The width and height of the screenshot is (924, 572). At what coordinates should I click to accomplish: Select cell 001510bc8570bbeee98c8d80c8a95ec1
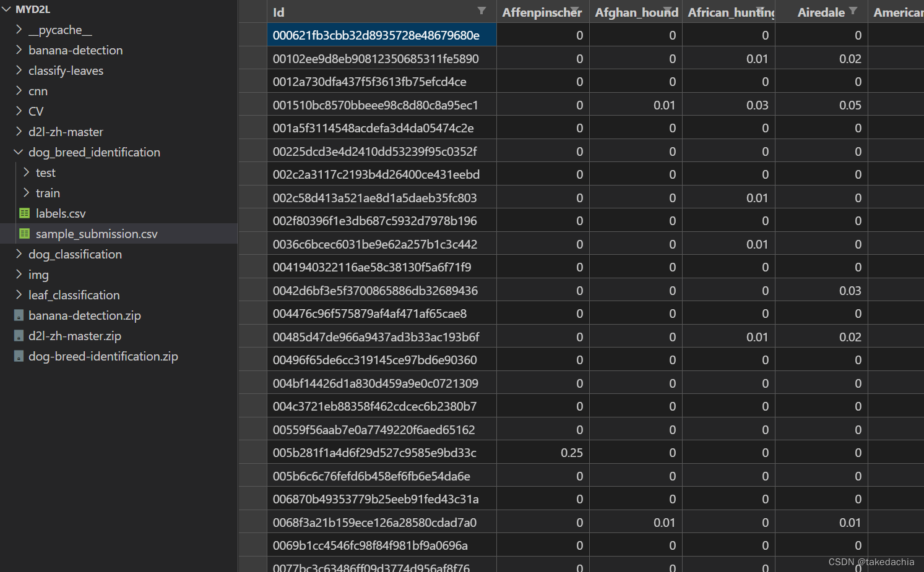[382, 105]
